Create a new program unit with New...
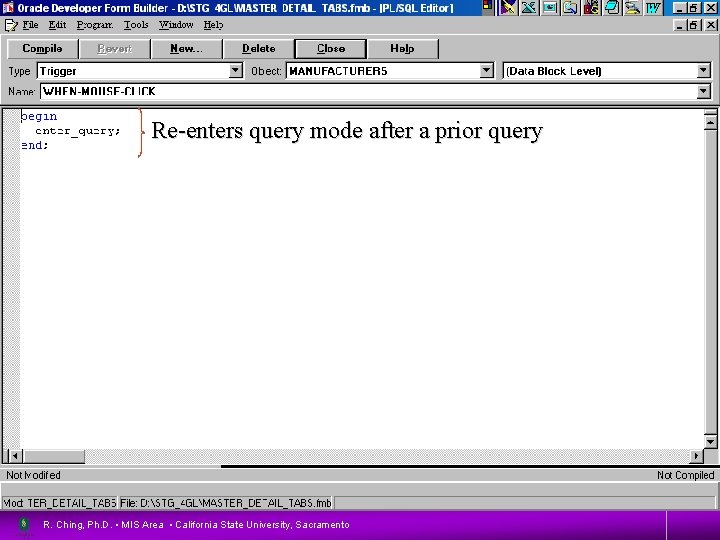Image resolution: width=720 pixels, height=540 pixels. click(186, 49)
